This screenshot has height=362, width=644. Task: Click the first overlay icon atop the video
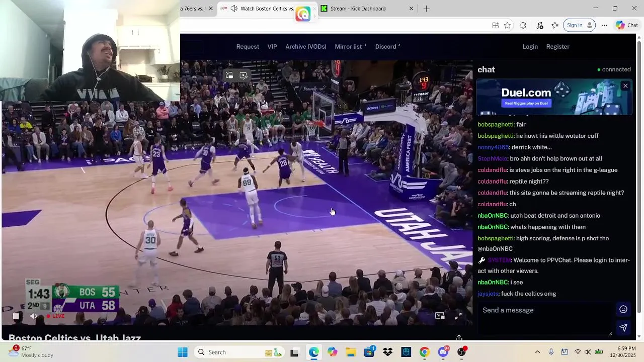pos(229,75)
